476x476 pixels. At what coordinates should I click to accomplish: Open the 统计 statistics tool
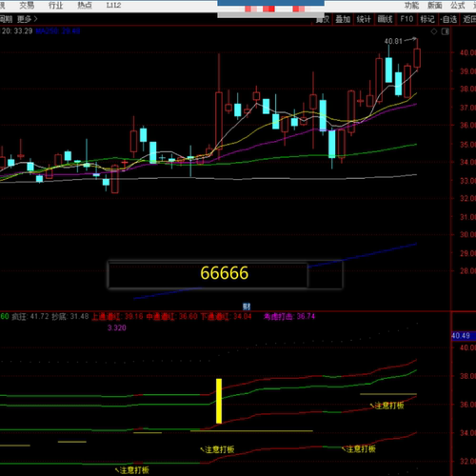coord(364,19)
